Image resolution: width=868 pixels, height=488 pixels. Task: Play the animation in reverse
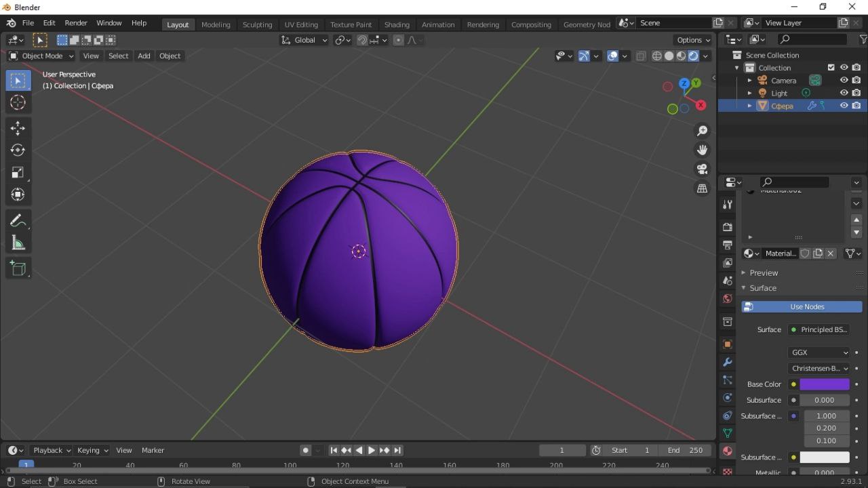359,450
